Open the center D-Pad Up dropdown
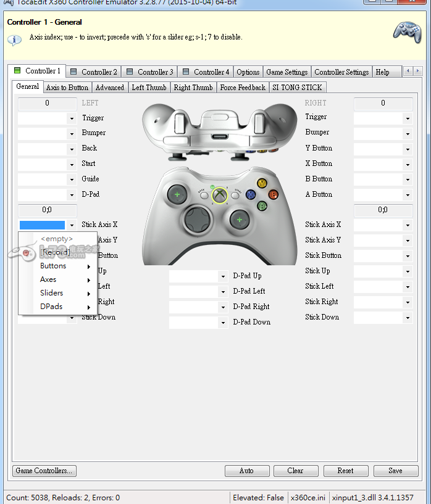The width and height of the screenshot is (431, 504). (223, 276)
